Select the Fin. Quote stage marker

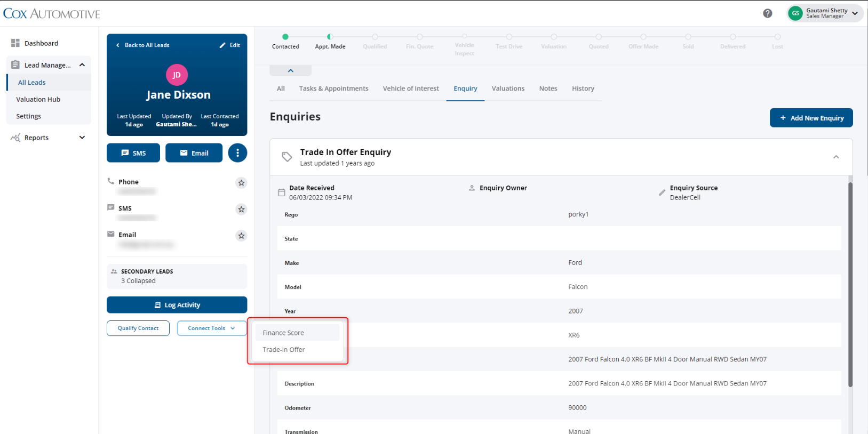click(420, 37)
